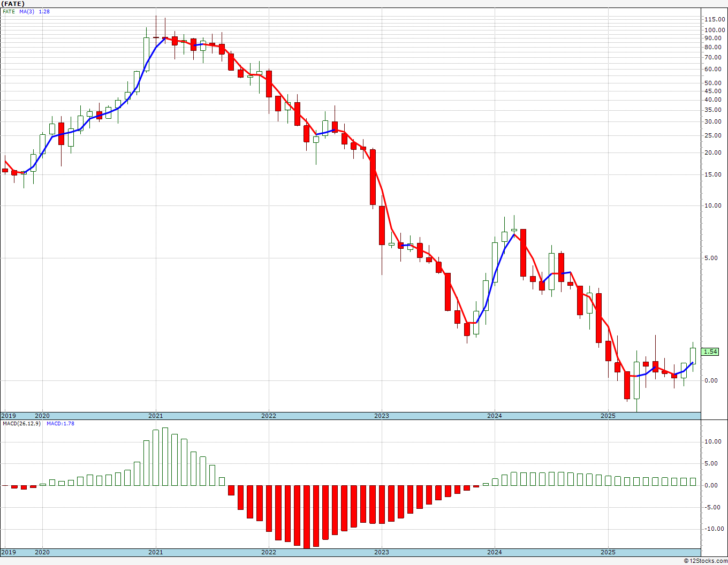Image resolution: width=728 pixels, height=565 pixels.
Task: Select 2021 on the price chart timeline
Action: [x=156, y=416]
